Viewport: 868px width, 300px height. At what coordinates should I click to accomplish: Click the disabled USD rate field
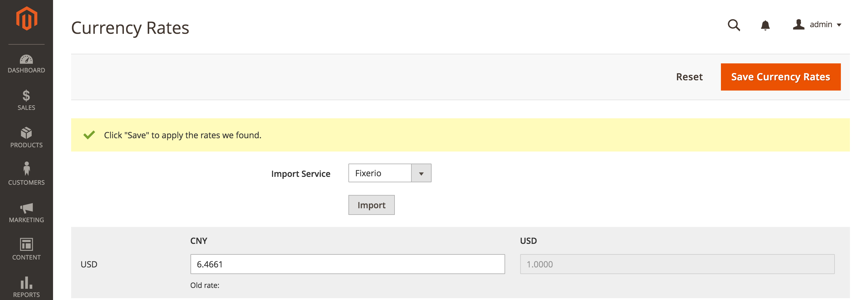pos(677,264)
